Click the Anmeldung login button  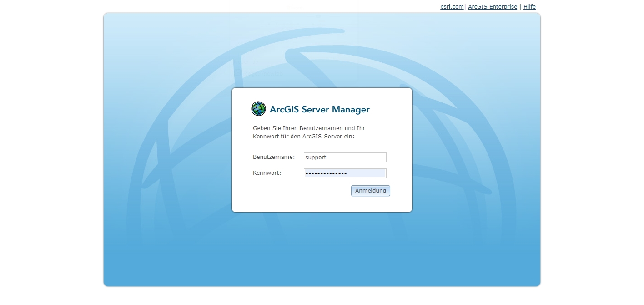(x=371, y=191)
